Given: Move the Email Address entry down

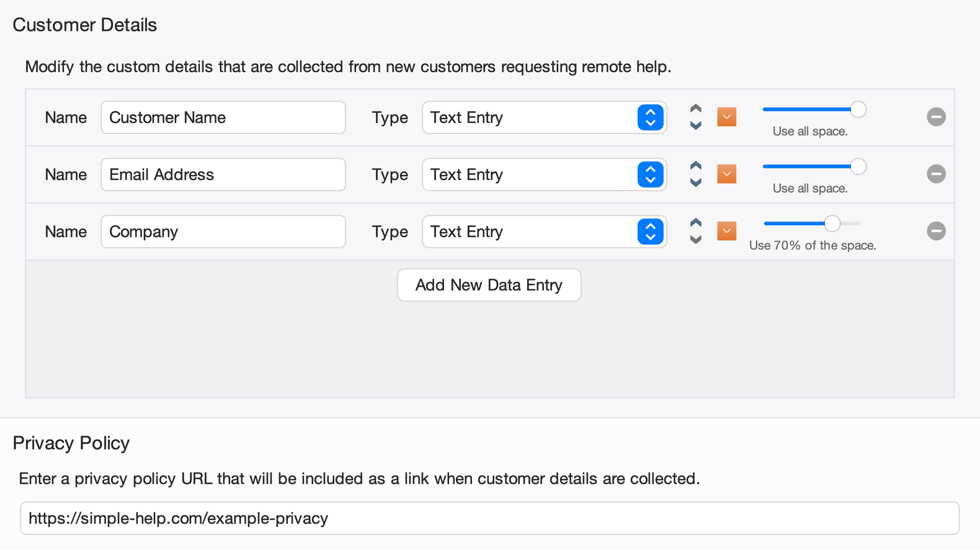Looking at the screenshot, I should tap(696, 183).
